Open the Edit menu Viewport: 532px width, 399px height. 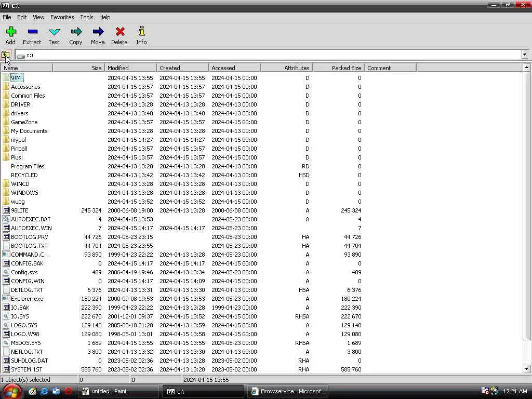[22, 17]
